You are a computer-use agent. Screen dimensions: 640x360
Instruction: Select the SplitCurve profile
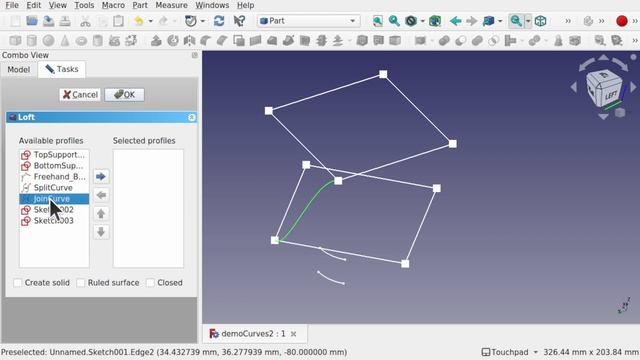click(x=54, y=188)
